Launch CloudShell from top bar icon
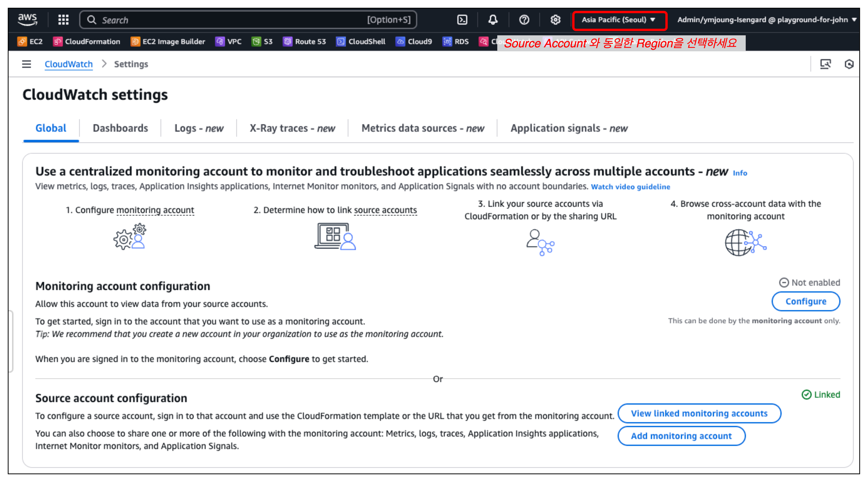The height and width of the screenshot is (482, 868). [462, 20]
